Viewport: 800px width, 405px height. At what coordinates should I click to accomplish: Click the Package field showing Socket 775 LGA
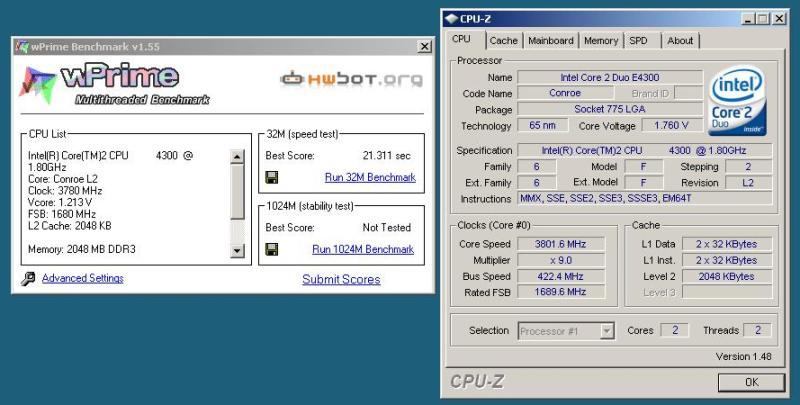[610, 109]
